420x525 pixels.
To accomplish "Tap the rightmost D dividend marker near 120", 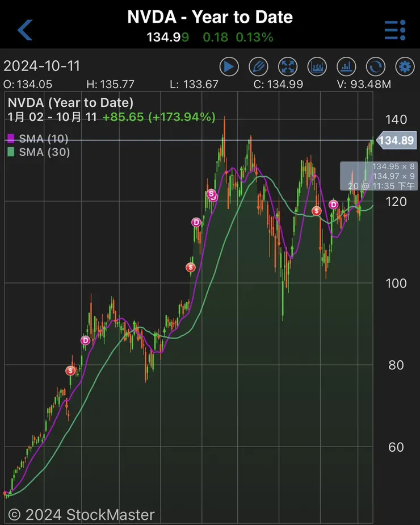I will pos(333,204).
